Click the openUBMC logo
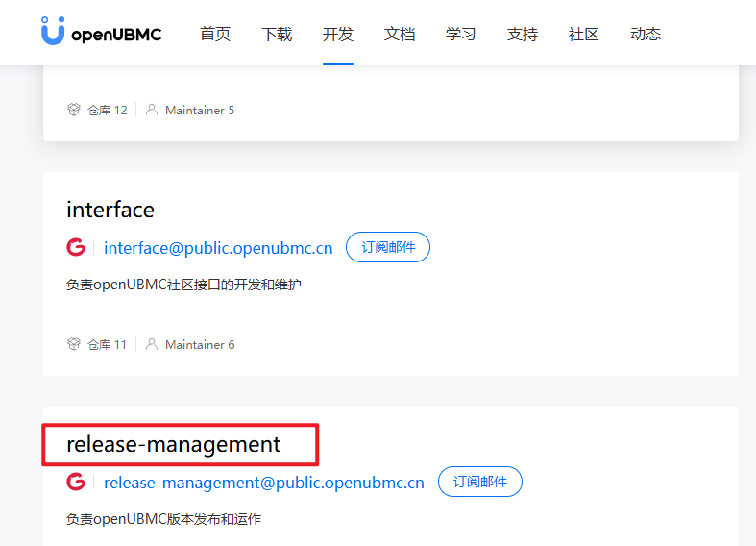Image resolution: width=756 pixels, height=546 pixels. pyautogui.click(x=101, y=33)
